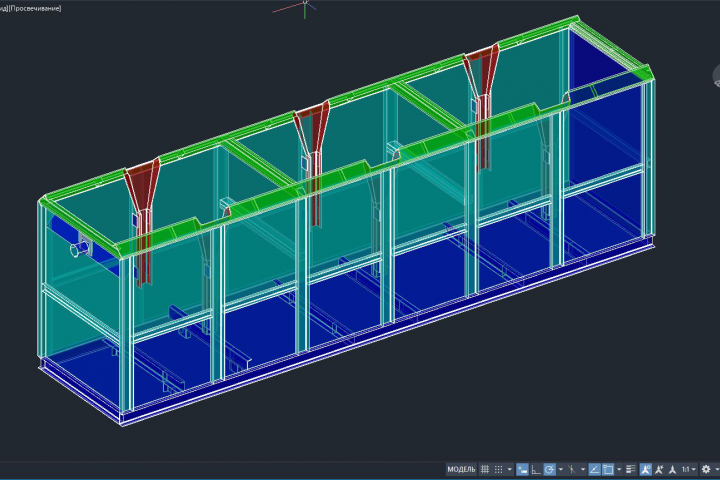Screen dimensions: 720x480
Task: Open polar tracking angle dropdown
Action: click(x=561, y=469)
